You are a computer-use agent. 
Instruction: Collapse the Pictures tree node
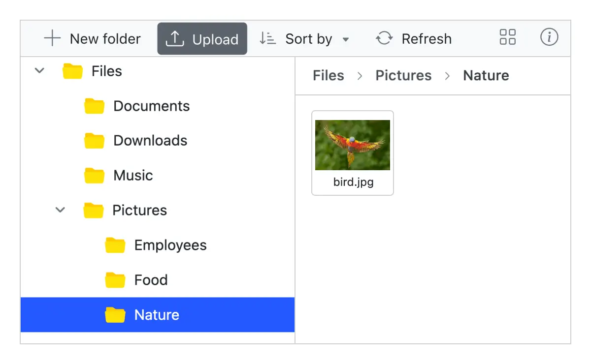pyautogui.click(x=60, y=210)
